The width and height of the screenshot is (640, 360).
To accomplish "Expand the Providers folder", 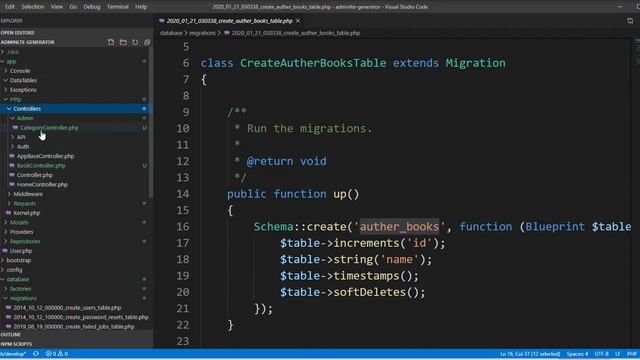I will click(6, 232).
